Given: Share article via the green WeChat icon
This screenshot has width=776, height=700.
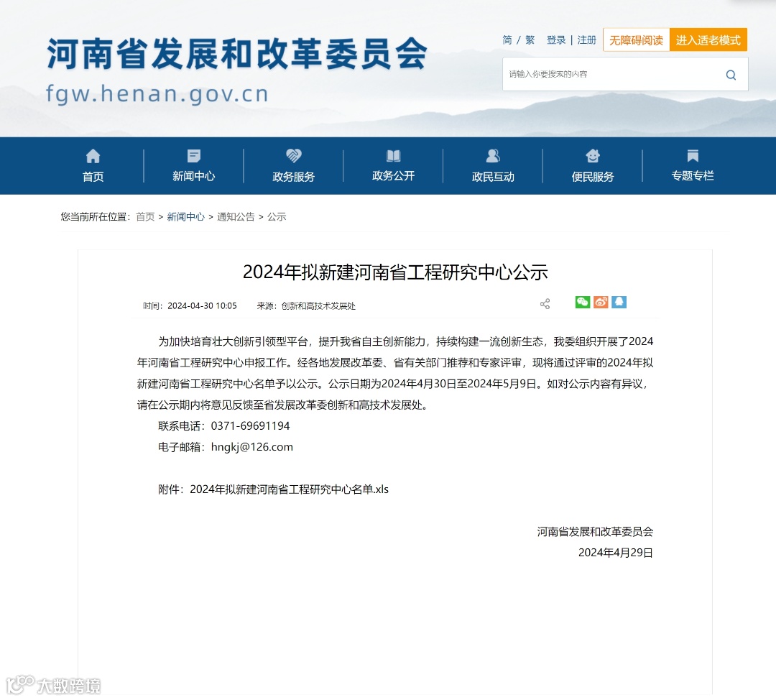Looking at the screenshot, I should tap(583, 302).
